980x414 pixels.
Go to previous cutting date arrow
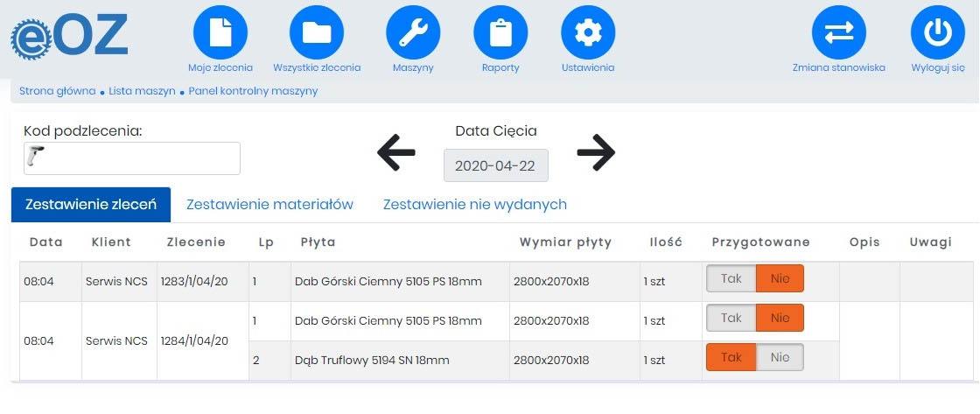coord(396,153)
